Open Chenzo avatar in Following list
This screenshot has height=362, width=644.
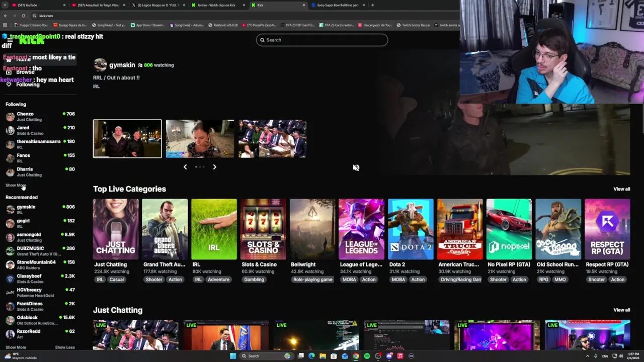point(10,117)
